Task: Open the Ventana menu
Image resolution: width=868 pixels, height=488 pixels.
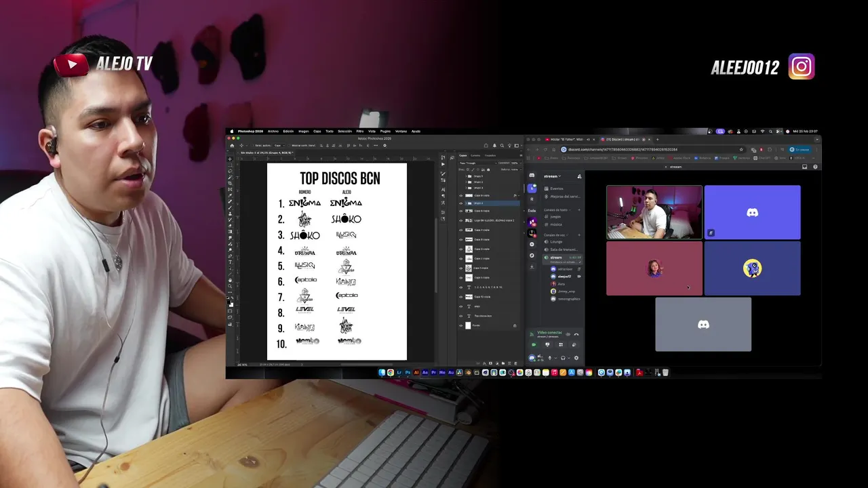Action: [401, 131]
